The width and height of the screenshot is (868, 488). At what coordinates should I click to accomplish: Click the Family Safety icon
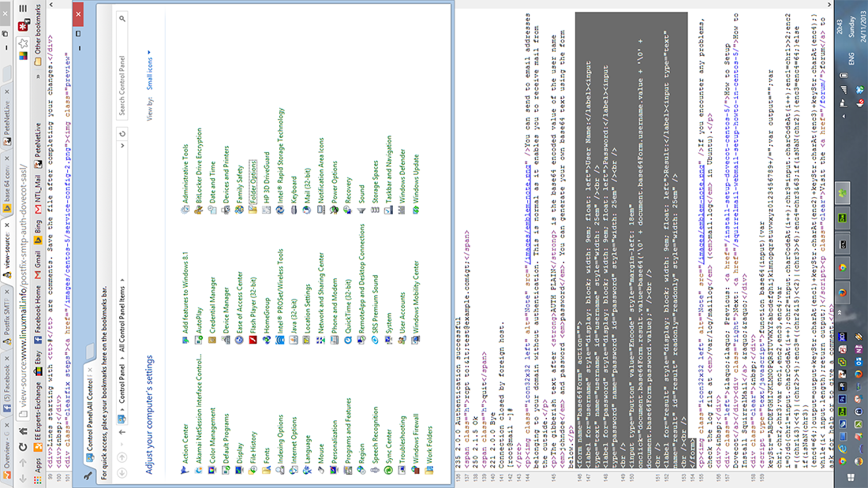coord(239,210)
